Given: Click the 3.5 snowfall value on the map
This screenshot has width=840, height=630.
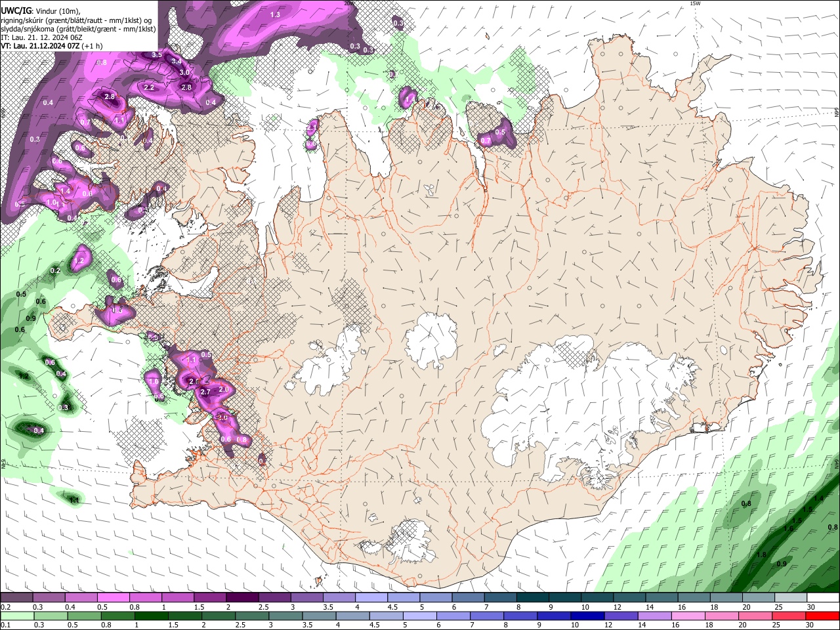Looking at the screenshot, I should tap(157, 54).
